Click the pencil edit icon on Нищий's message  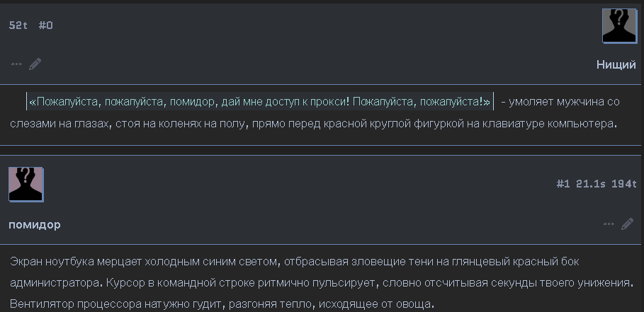[35, 64]
